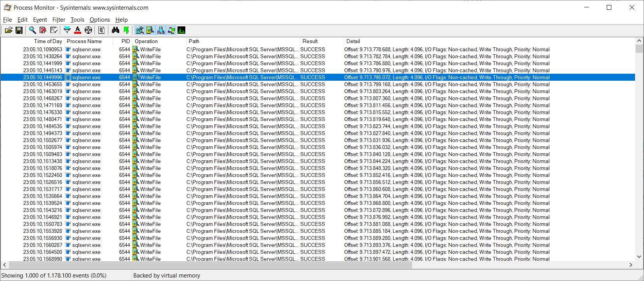Screen dimensions: 644x281
Task: Open the Filter menu
Action: click(59, 20)
